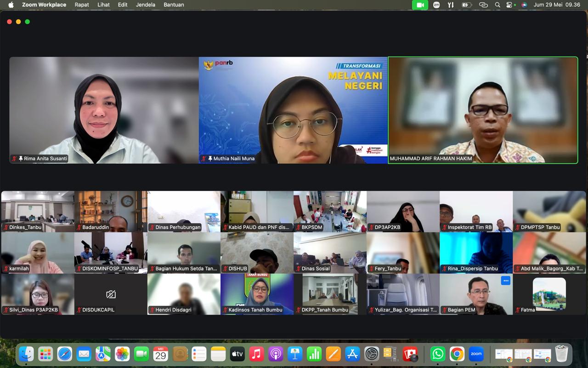588x368 pixels.
Task: Click the green Zoom camera menu bar icon
Action: pyautogui.click(x=420, y=5)
